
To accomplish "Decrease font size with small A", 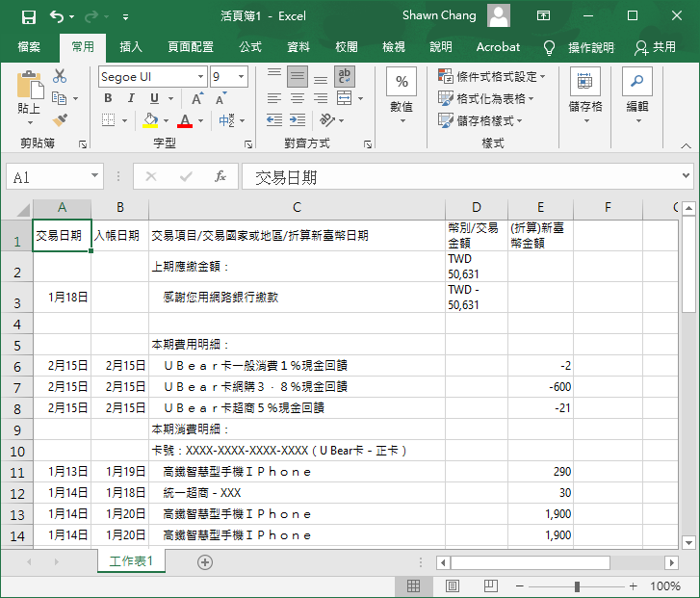I will tap(221, 98).
